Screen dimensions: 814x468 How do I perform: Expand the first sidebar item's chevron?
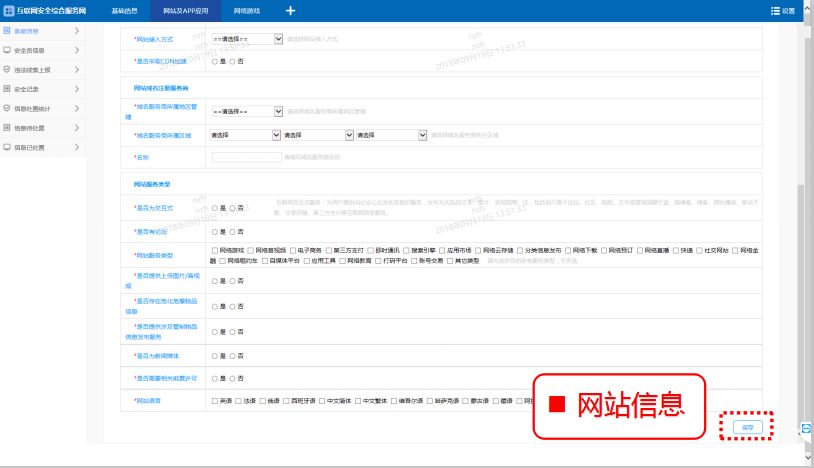77,31
